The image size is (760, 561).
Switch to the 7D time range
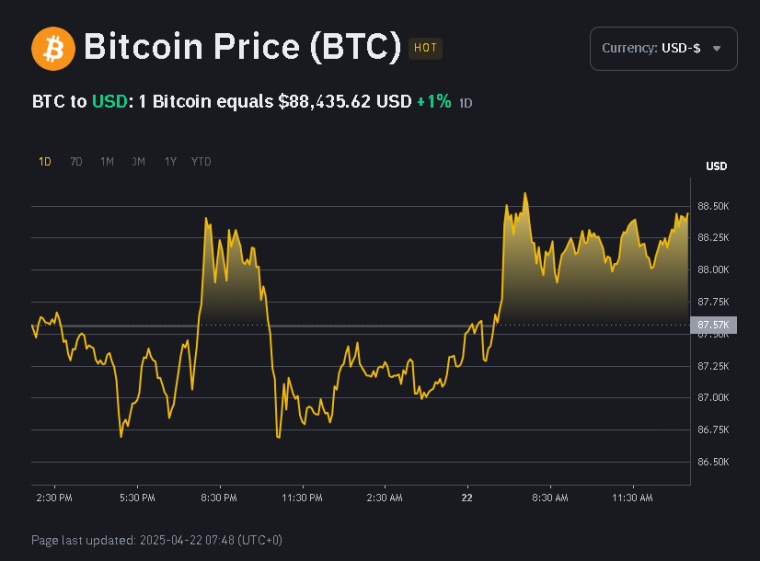(76, 161)
